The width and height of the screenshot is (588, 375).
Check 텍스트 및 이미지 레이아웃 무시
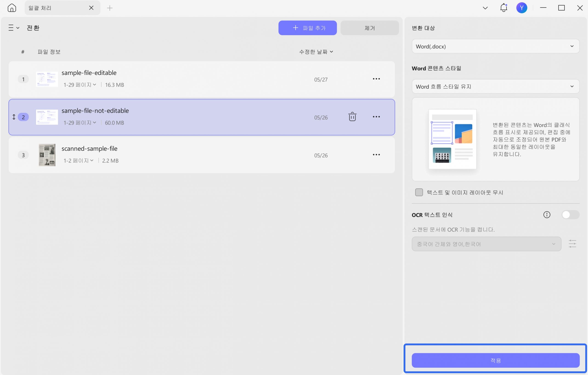419,193
